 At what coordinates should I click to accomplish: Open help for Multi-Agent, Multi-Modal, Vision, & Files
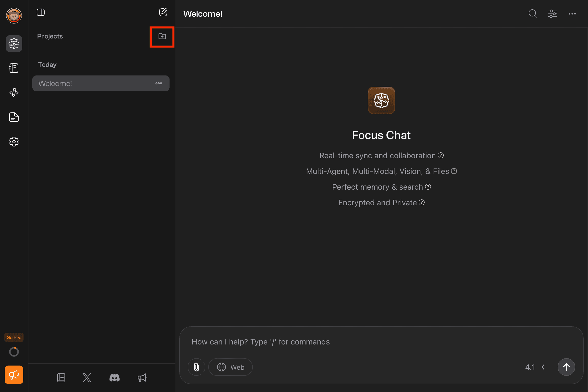(x=454, y=171)
